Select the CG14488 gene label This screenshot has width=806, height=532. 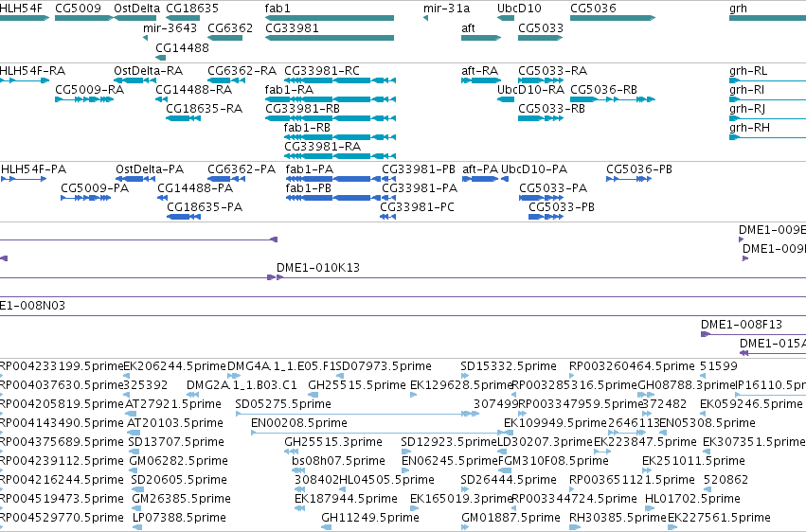182,47
